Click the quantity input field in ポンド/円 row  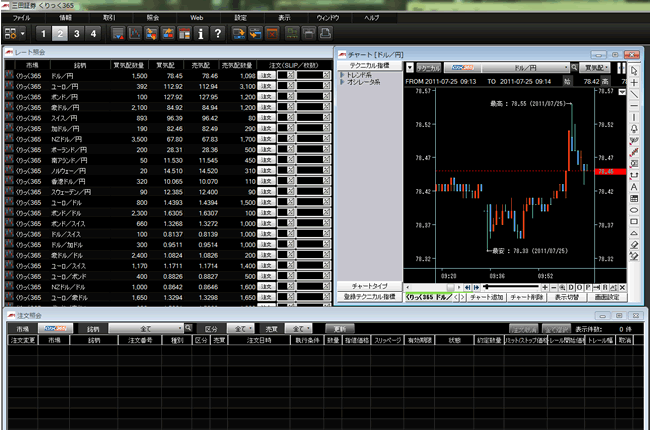point(310,97)
